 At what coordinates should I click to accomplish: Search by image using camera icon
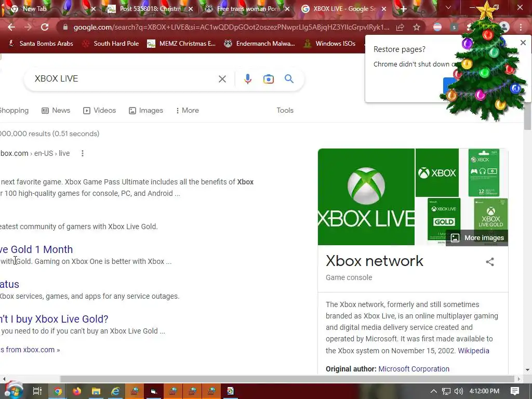coord(269,79)
